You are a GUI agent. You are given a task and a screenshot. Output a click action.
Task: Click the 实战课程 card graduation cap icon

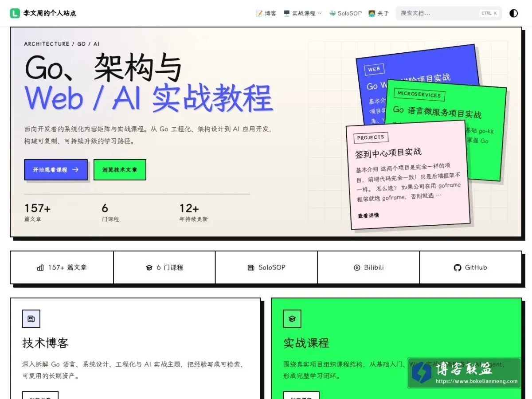coord(292,319)
